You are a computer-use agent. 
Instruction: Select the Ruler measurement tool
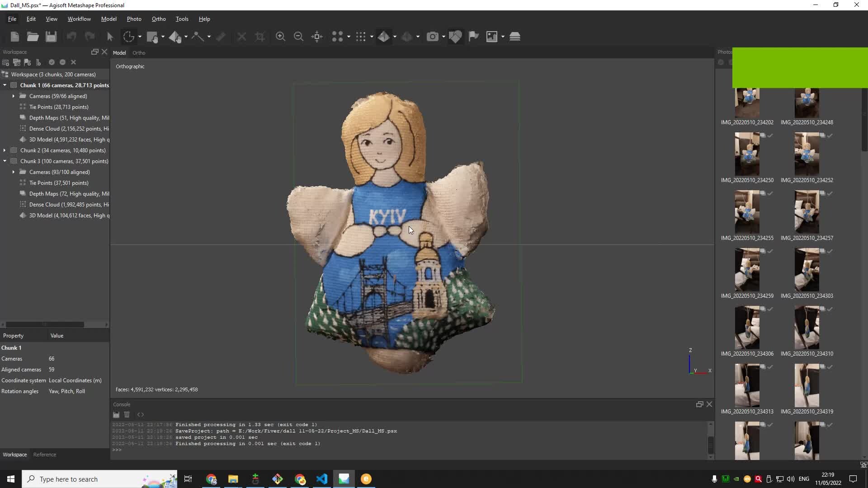point(220,37)
